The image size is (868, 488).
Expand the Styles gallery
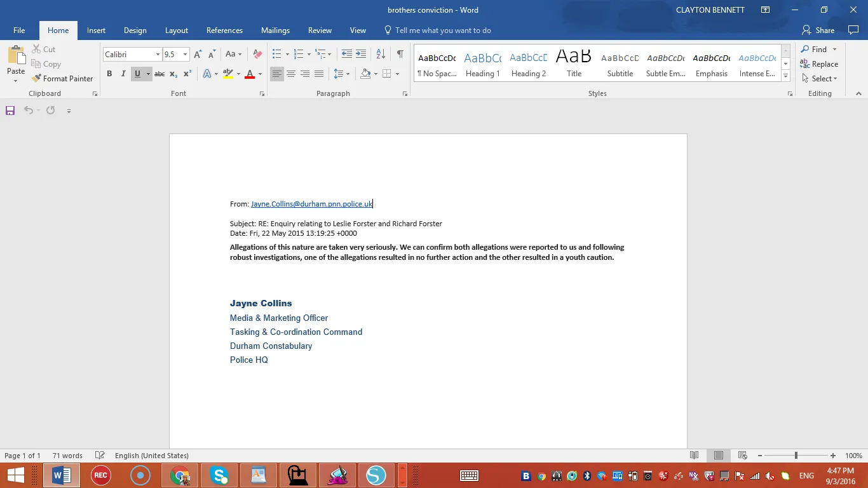tap(786, 76)
